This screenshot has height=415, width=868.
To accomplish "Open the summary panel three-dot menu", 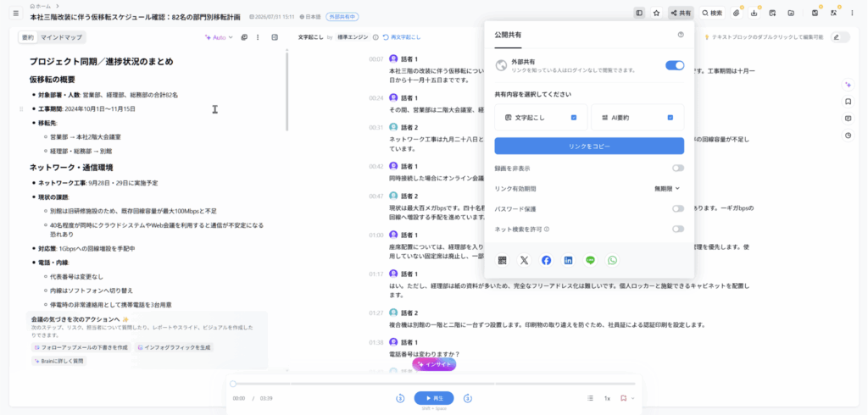I will 258,37.
